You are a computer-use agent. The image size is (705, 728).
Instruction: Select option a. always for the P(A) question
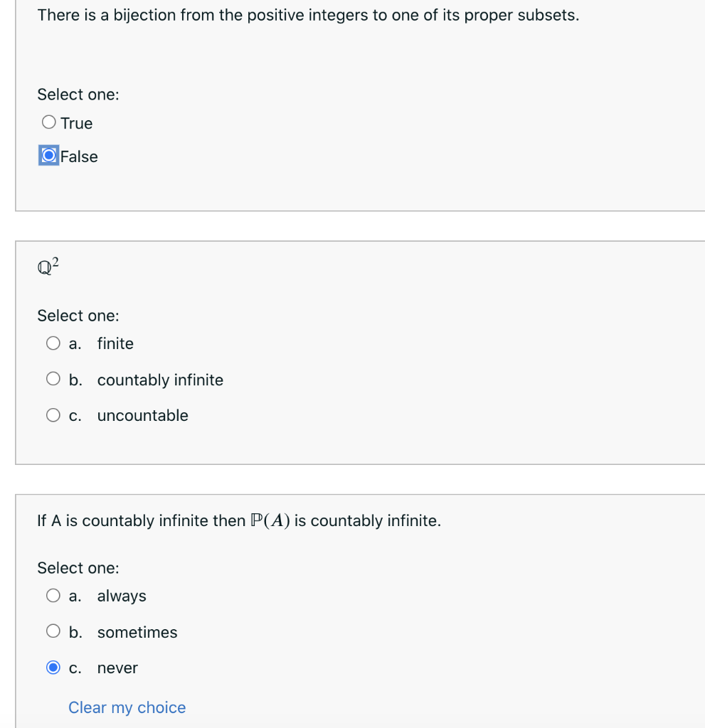pyautogui.click(x=53, y=595)
